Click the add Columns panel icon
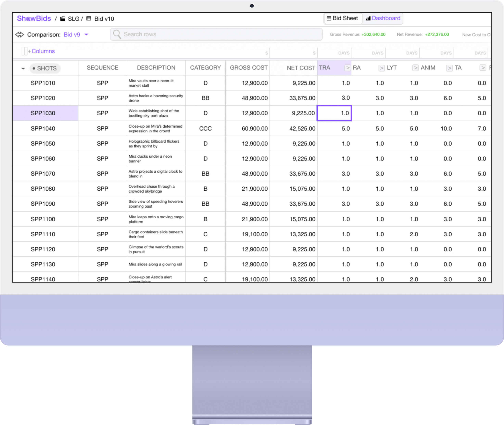 point(24,51)
